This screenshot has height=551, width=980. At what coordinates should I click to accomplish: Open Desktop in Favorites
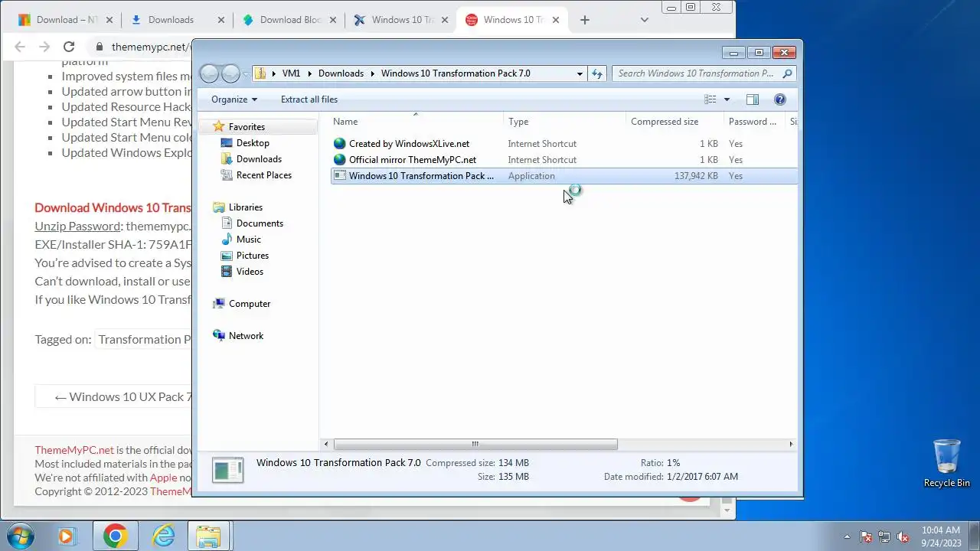point(253,143)
